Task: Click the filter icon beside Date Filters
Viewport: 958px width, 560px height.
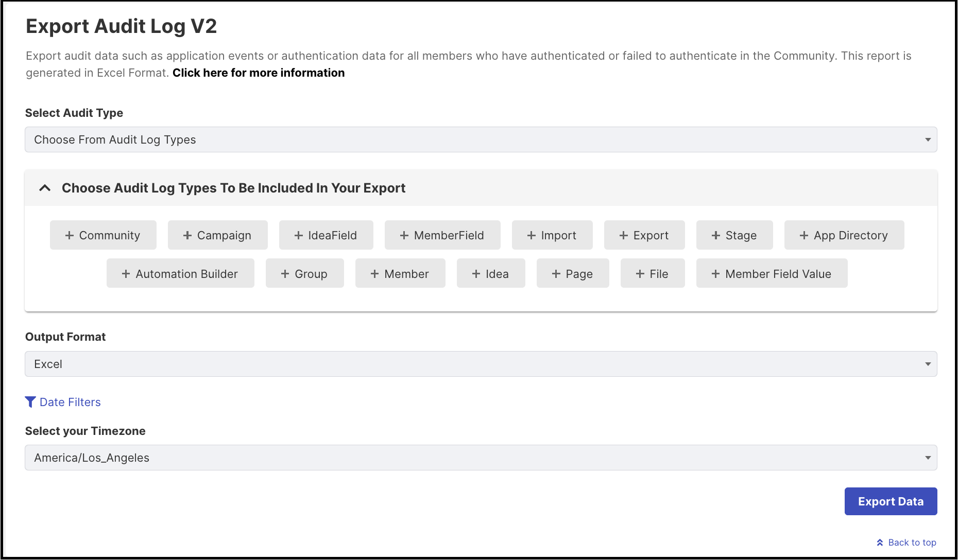Action: tap(30, 402)
